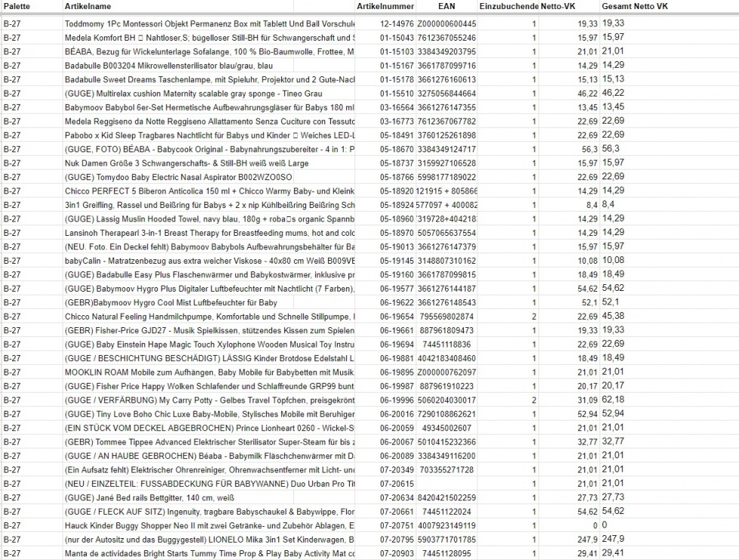Select EAN cell Z000000600445

click(446, 23)
